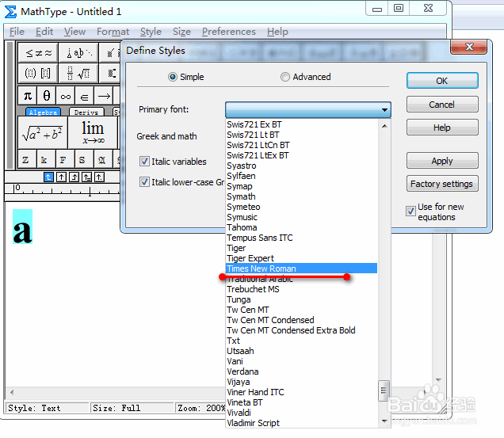Open the Format menu
This screenshot has height=438, width=504.
[x=113, y=32]
